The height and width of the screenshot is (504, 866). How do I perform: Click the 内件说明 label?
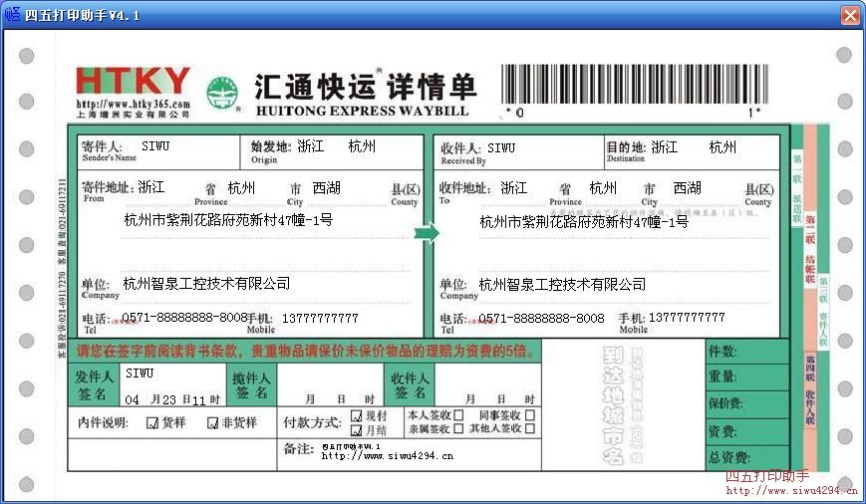point(103,423)
